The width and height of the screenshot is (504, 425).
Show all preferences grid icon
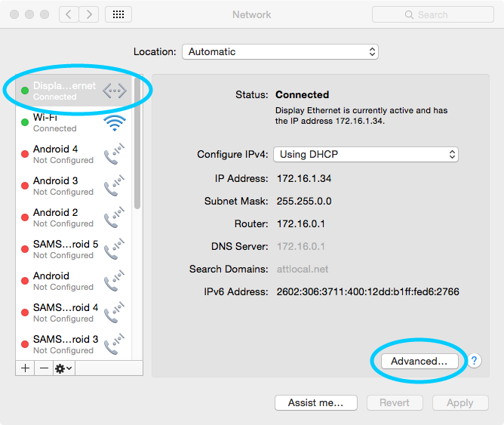click(118, 14)
